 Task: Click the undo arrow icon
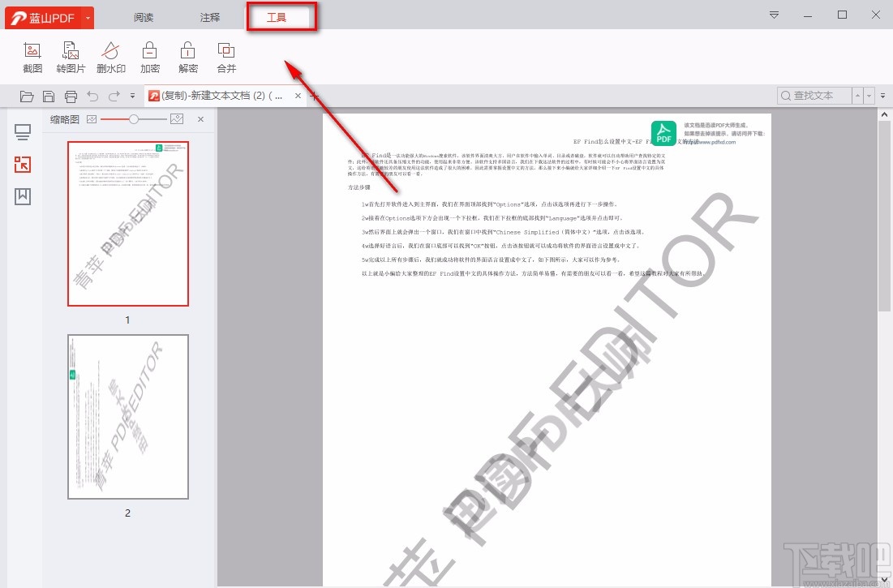coord(92,96)
